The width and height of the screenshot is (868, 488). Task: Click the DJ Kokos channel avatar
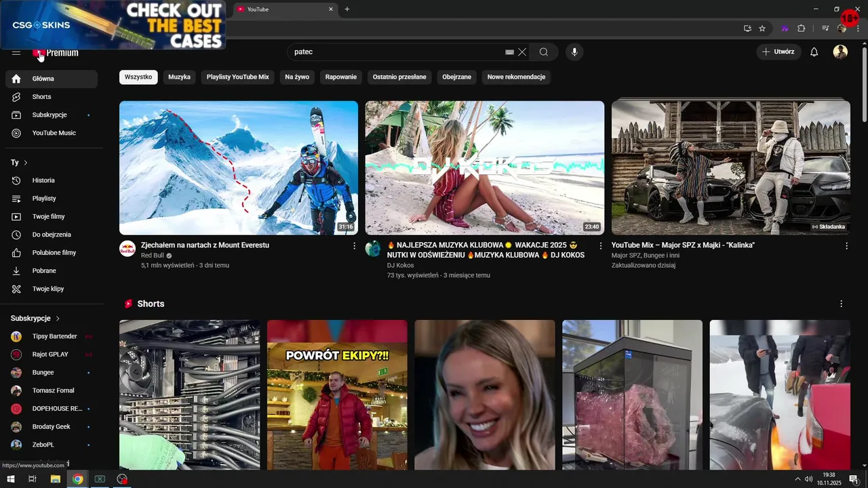tap(374, 249)
